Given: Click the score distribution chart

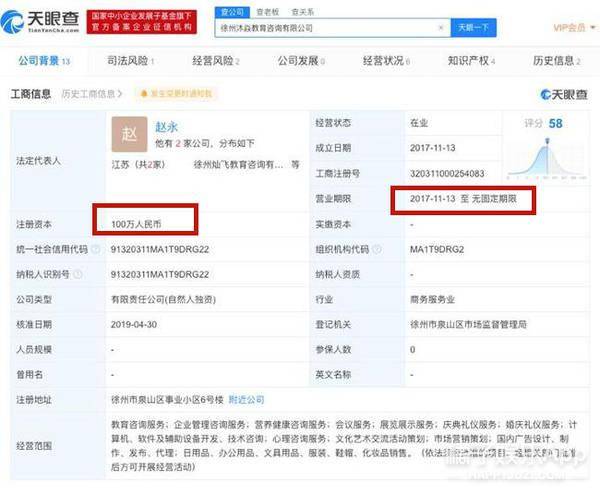Looking at the screenshot, I should (x=546, y=159).
